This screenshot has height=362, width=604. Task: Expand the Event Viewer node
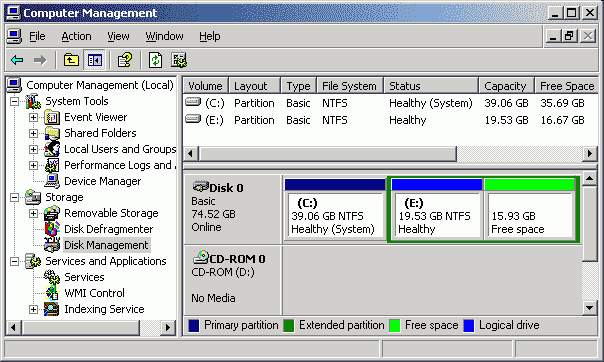(34, 117)
